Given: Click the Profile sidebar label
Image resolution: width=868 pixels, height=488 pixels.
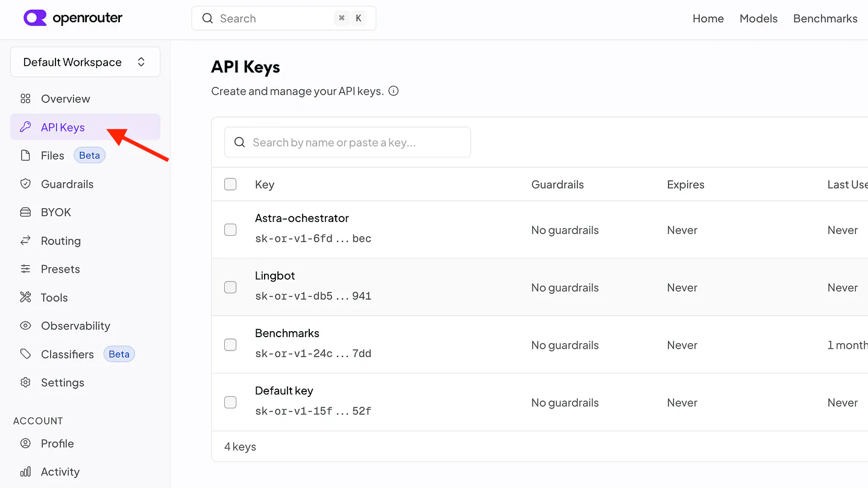Looking at the screenshot, I should click(x=57, y=443).
